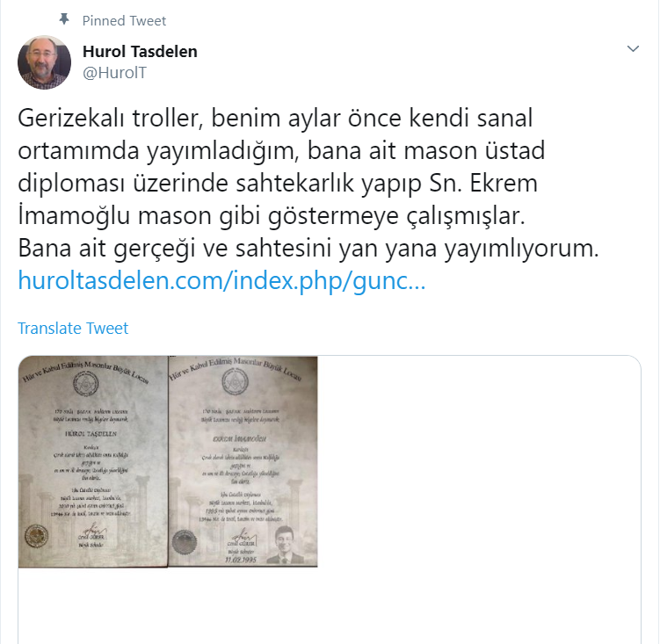Image resolution: width=660 pixels, height=644 pixels.
Task: Open the left Hürol Taşdelen diploma image
Action: tap(93, 462)
